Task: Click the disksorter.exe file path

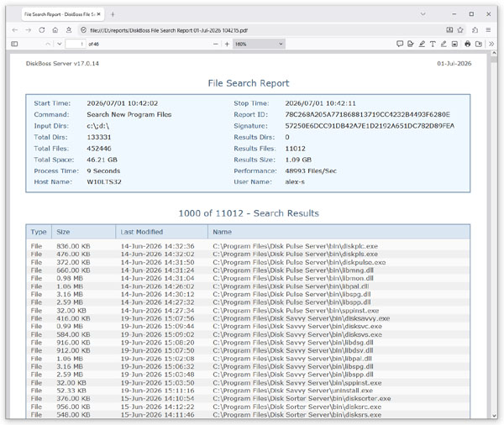Action: click(x=302, y=399)
